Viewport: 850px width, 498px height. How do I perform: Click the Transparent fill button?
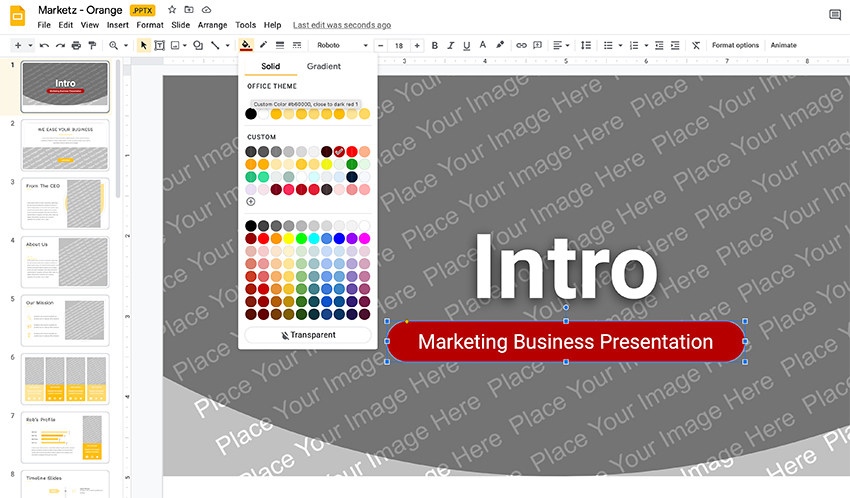tap(308, 335)
